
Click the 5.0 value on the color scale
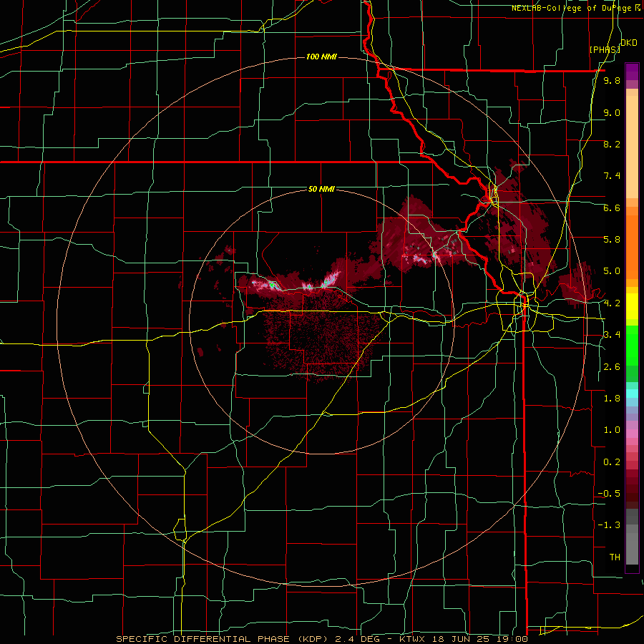[612, 271]
